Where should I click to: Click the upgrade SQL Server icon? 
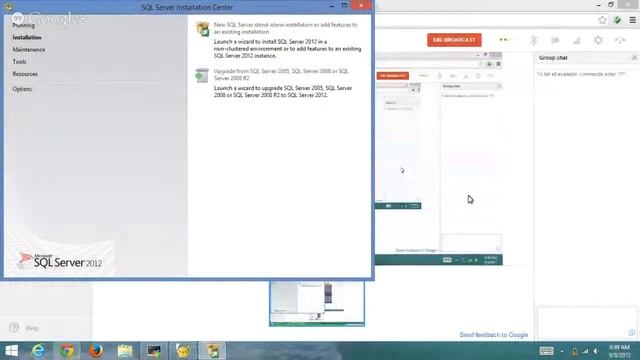coord(202,76)
